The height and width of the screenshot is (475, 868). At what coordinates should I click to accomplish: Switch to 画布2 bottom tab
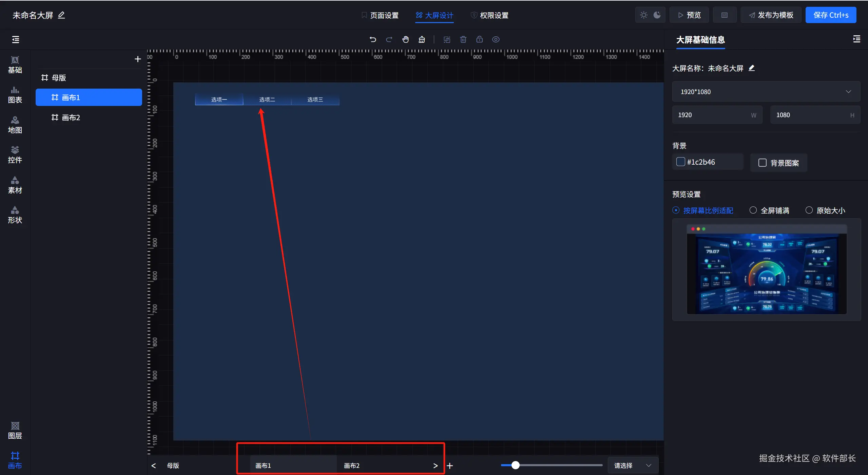pyautogui.click(x=351, y=465)
